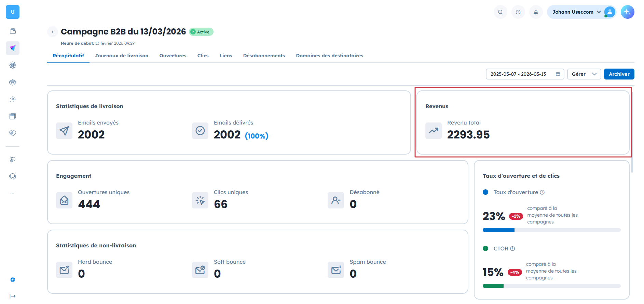Viewport: 644px width, 304px height.
Task: Expand the sidebar with bottom arrow icon
Action: tap(13, 296)
